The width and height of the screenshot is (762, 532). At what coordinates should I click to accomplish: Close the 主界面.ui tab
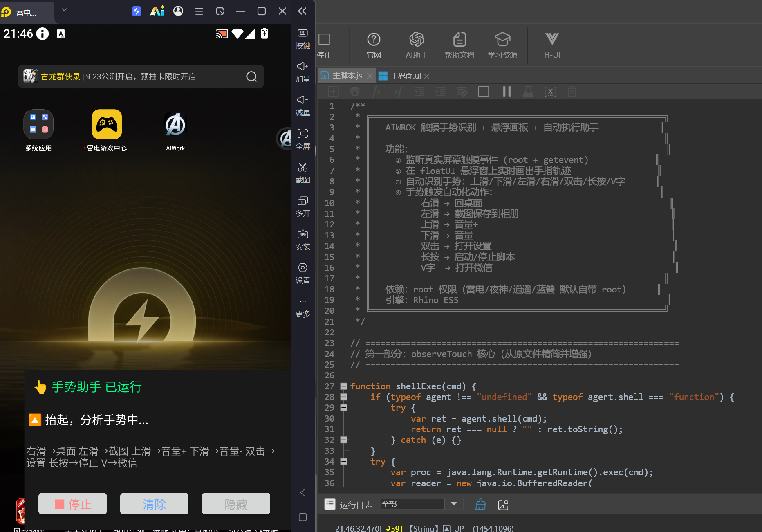[x=427, y=76]
